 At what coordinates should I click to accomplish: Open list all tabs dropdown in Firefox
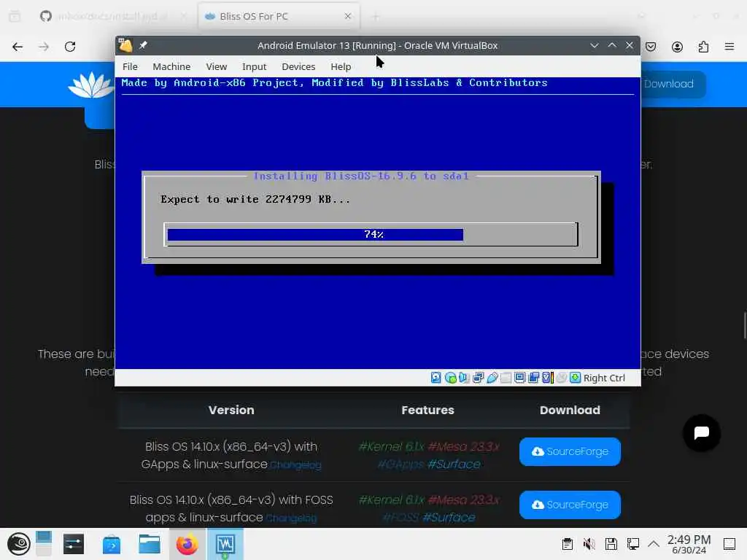(x=641, y=16)
